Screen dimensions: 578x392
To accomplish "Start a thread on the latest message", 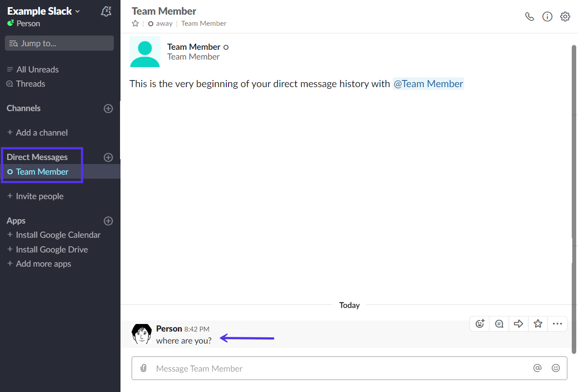I will pyautogui.click(x=499, y=324).
